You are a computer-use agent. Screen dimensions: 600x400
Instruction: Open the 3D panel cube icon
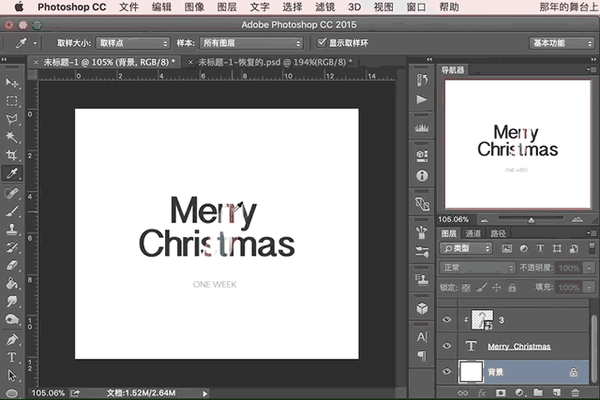pyautogui.click(x=422, y=308)
